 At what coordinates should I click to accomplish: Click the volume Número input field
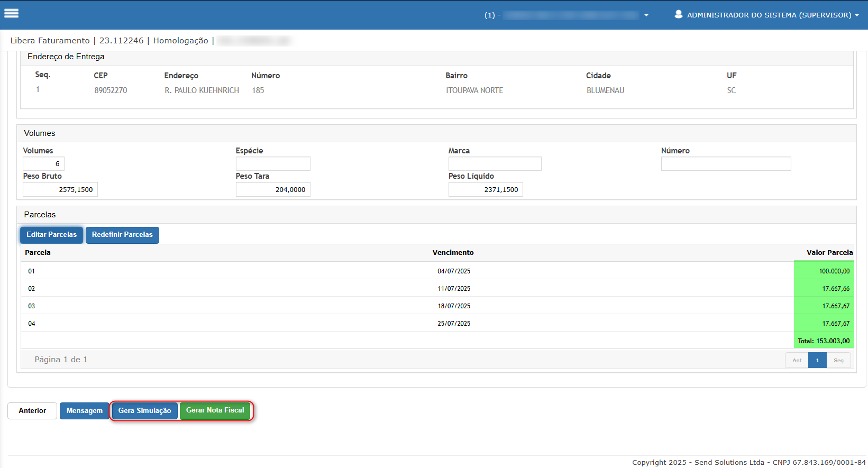(726, 164)
